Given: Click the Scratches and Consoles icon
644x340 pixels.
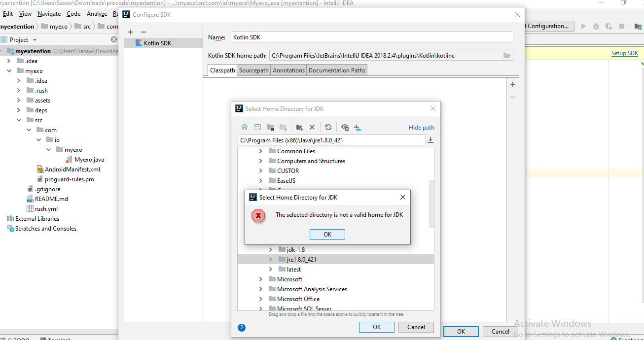Looking at the screenshot, I should (x=10, y=229).
